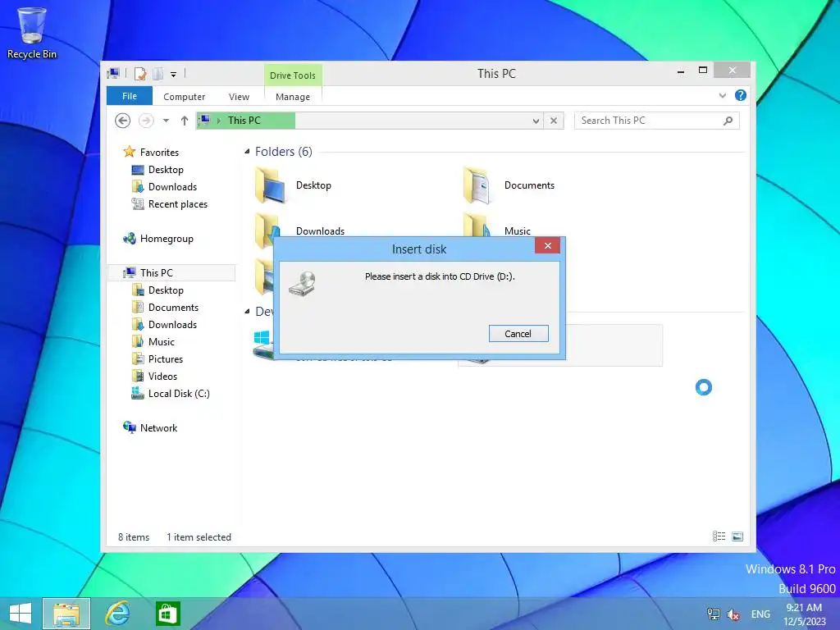
Task: Click This PC in the address bar
Action: tap(244, 121)
